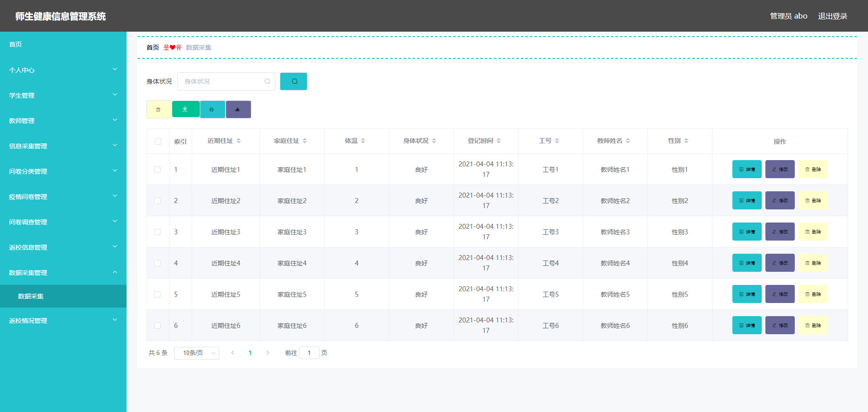Sort table by 教师姓名 column

pyautogui.click(x=628, y=141)
